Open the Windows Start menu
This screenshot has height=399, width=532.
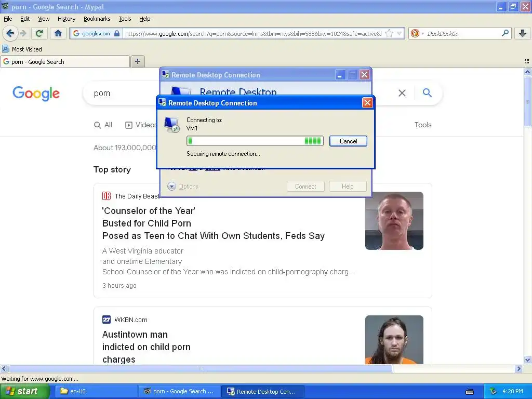pos(24,391)
